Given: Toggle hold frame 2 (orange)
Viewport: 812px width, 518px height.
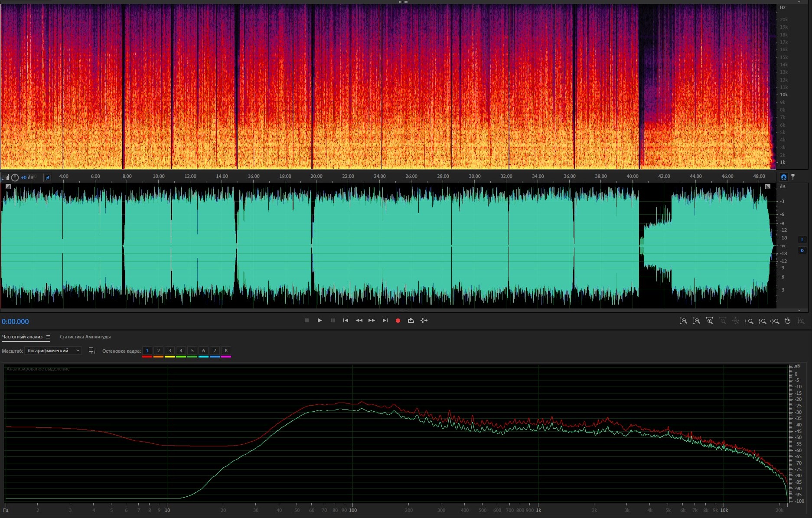Looking at the screenshot, I should point(158,351).
